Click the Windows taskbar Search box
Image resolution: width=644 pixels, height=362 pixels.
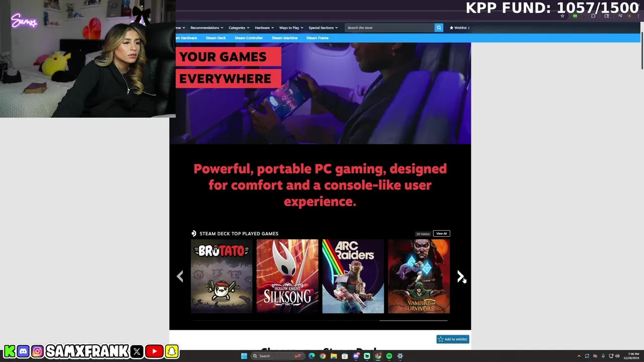click(x=279, y=356)
